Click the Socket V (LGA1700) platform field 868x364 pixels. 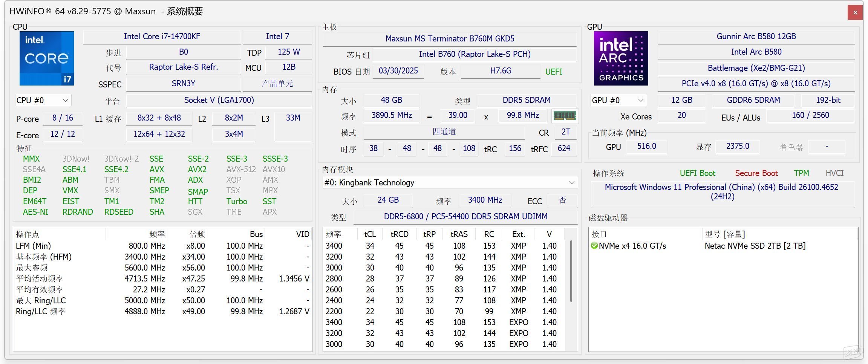(219, 100)
